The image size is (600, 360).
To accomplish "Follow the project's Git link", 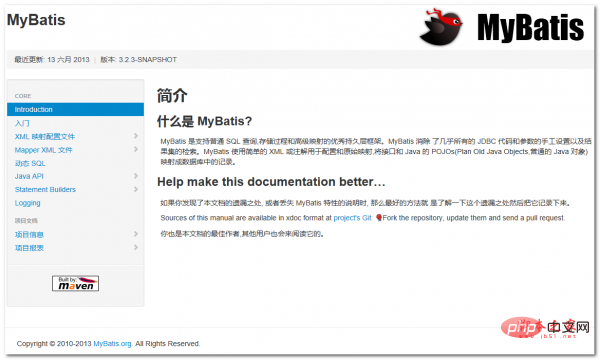I will (352, 218).
